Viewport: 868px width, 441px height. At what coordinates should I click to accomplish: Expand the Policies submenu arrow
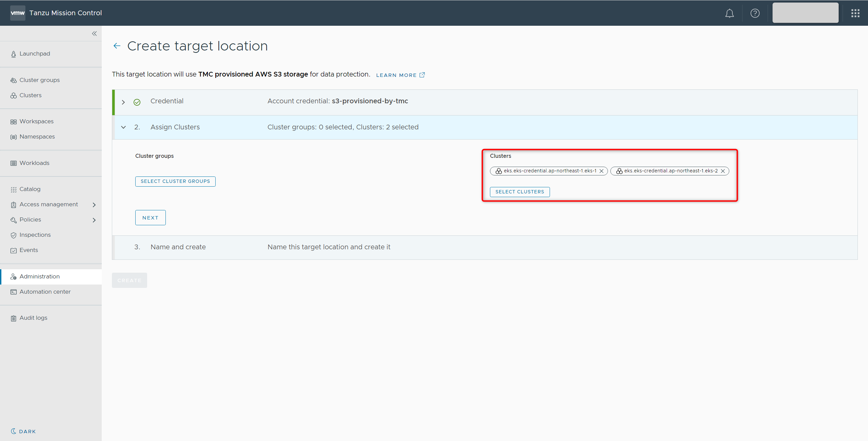pos(94,220)
